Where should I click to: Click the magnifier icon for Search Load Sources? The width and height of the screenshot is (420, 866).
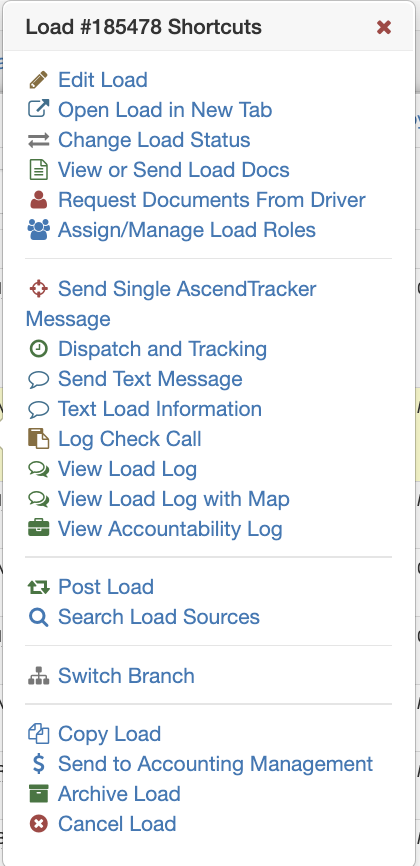38,617
